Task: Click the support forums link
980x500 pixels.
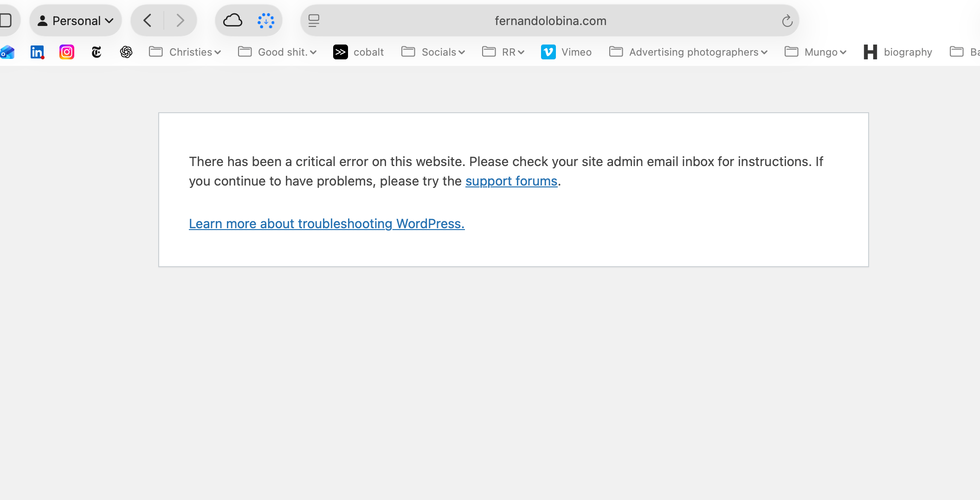Action: [511, 181]
